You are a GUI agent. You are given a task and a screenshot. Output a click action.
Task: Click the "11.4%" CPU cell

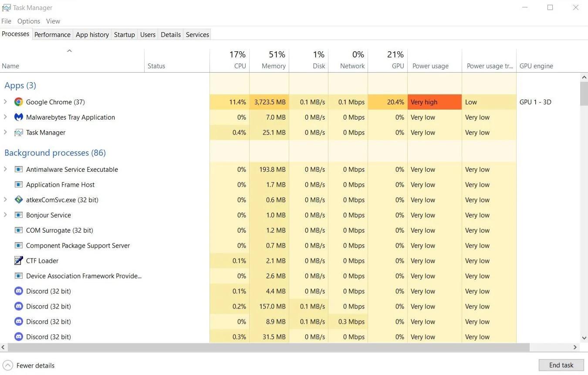[x=230, y=102]
